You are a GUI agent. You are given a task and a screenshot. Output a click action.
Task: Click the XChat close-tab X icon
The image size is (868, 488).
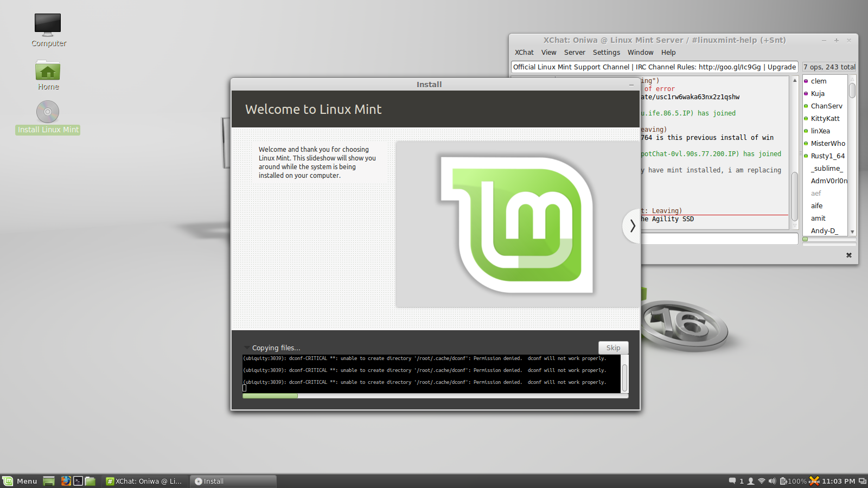pyautogui.click(x=849, y=255)
